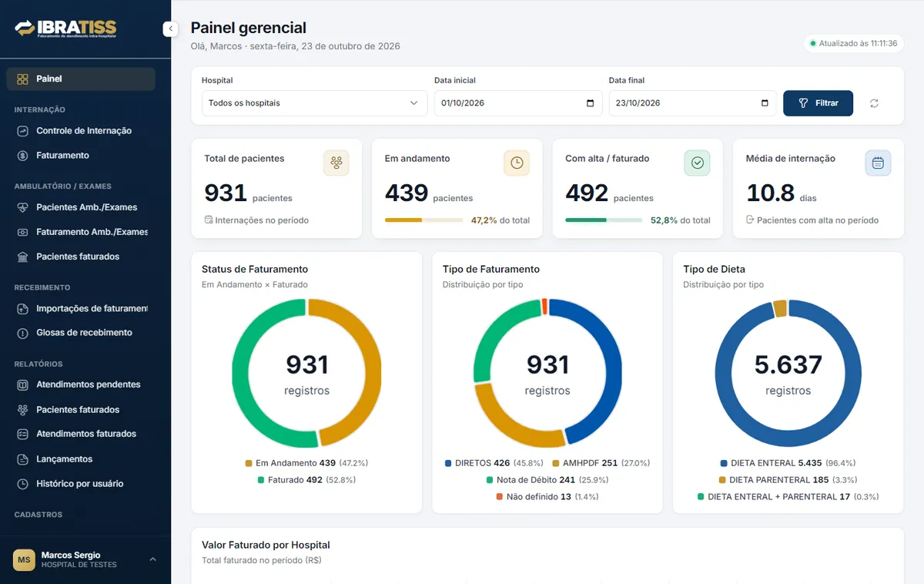Open Histórico por usuário report
The image size is (924, 584).
[81, 484]
